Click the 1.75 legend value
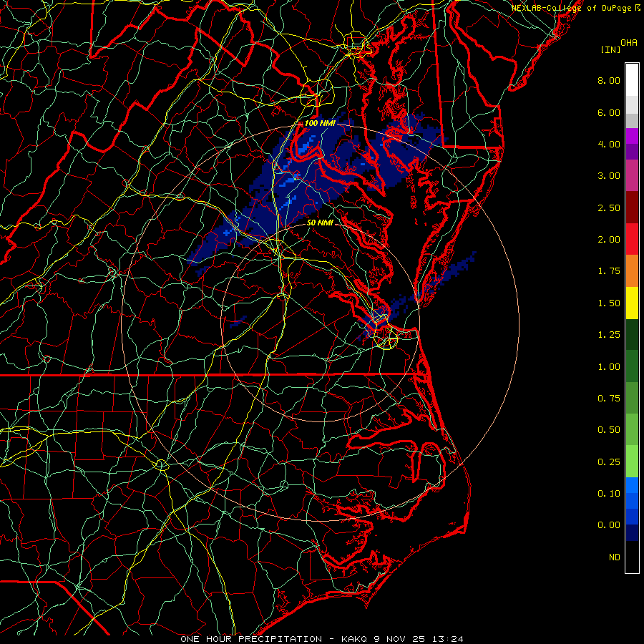 tap(609, 271)
